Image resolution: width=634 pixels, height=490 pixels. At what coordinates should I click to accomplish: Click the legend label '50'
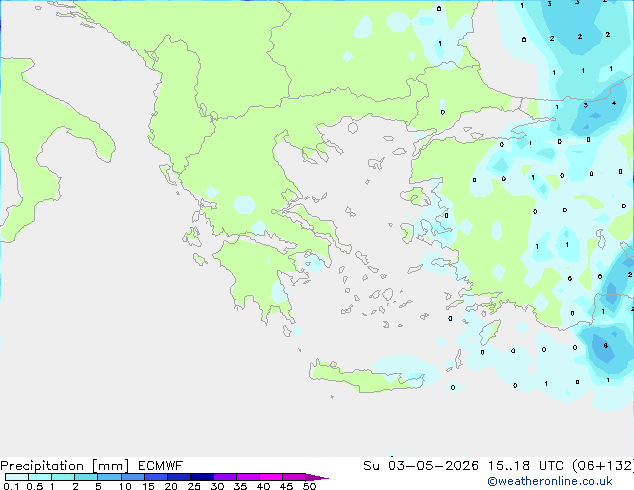pos(309,486)
